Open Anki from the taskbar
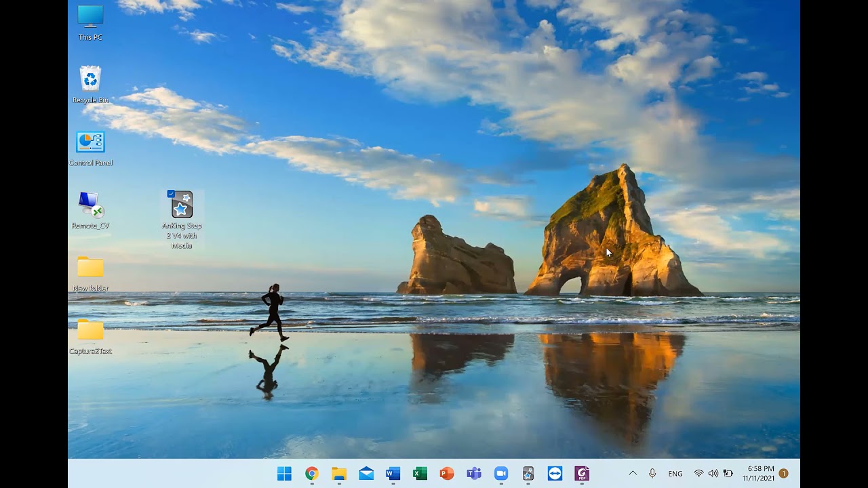868x488 pixels. pyautogui.click(x=528, y=474)
